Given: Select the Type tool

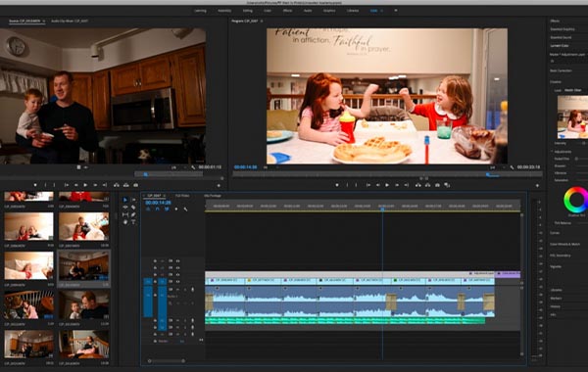Looking at the screenshot, I should pos(133,222).
